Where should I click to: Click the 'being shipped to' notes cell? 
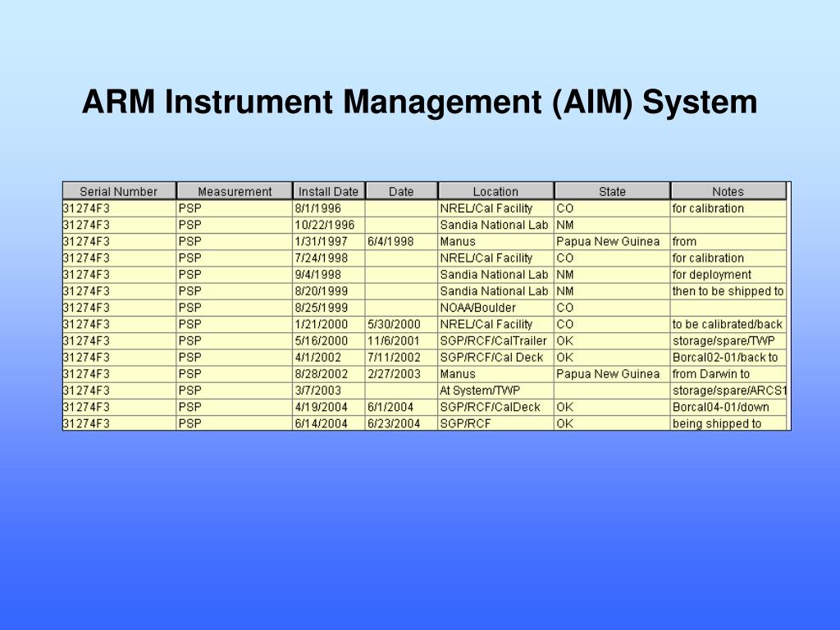click(728, 424)
